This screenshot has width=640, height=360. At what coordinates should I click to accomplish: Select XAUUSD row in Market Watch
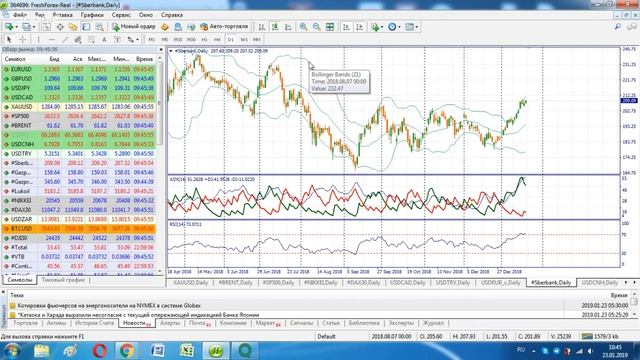tap(79, 107)
